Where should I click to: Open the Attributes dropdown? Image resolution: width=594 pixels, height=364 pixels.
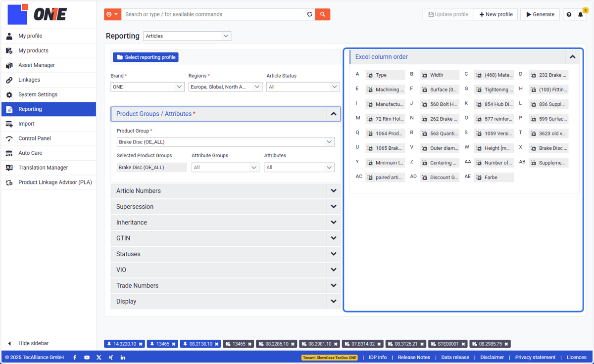[299, 168]
